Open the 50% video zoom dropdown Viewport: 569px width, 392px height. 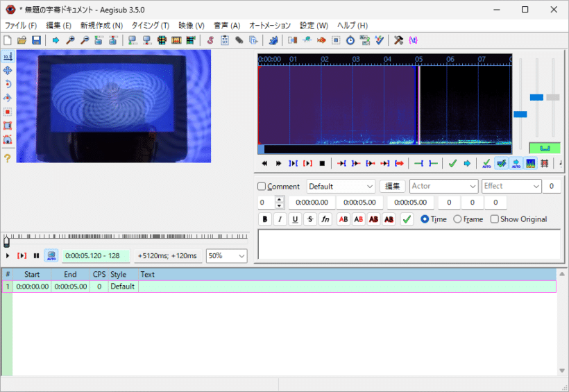[x=227, y=256]
